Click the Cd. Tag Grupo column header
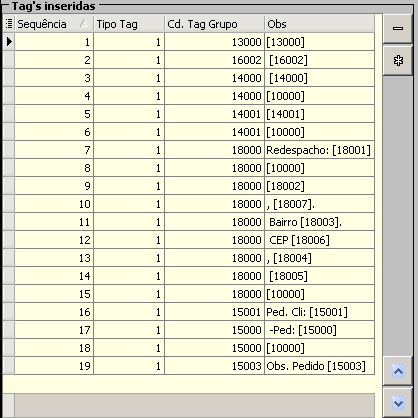 (x=214, y=24)
